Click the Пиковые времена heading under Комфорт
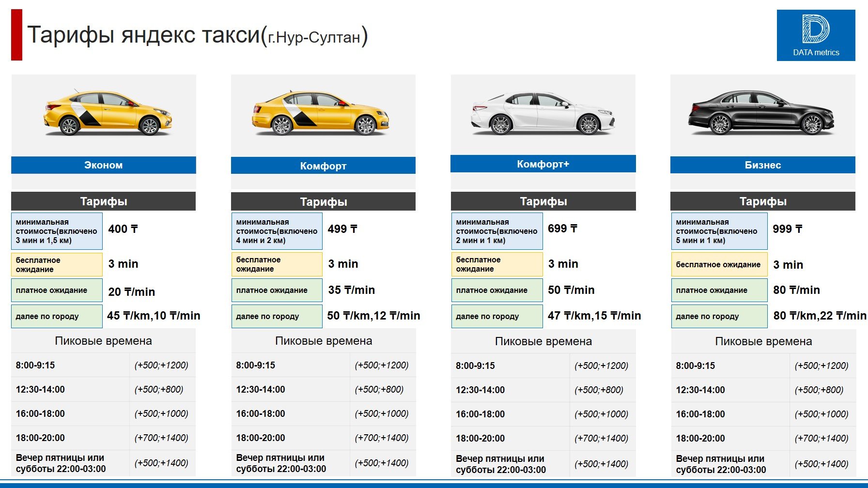 point(323,341)
